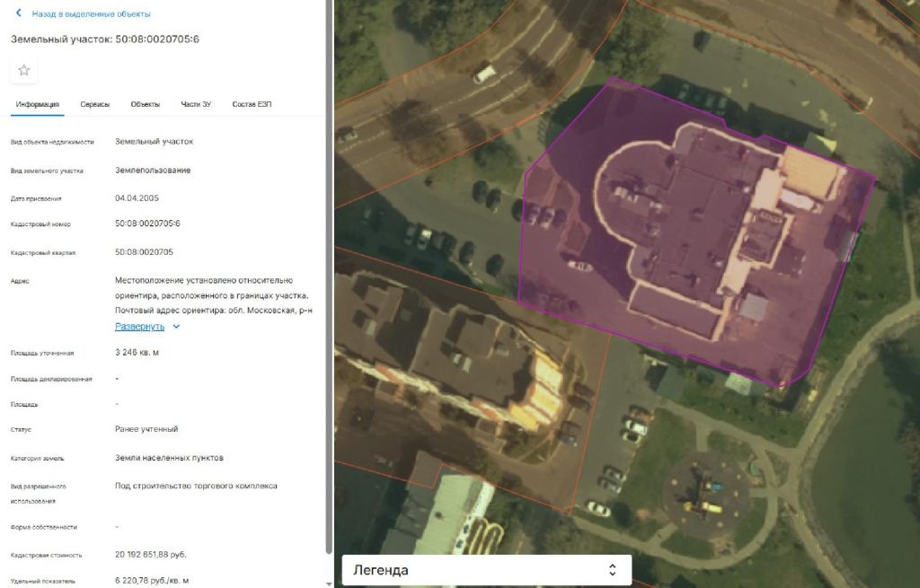Open the Объекты tab
The height and width of the screenshot is (588, 920).
click(145, 104)
